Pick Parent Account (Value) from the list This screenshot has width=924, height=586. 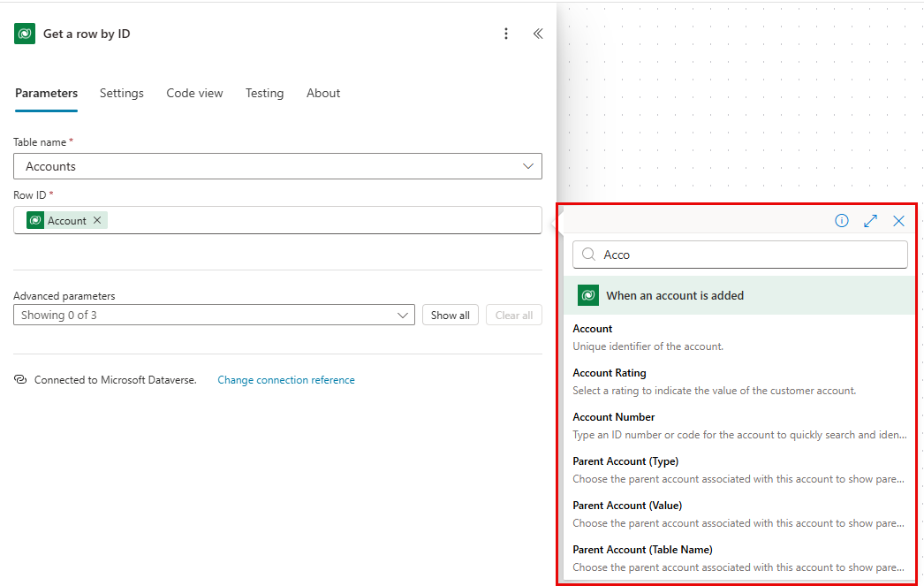point(739,514)
